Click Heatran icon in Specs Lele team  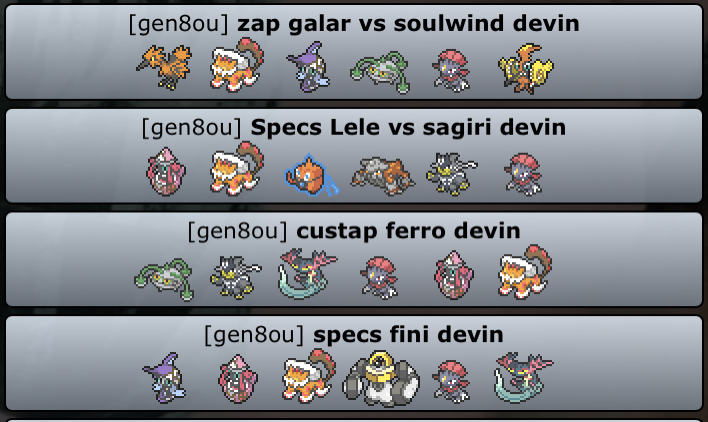click(382, 176)
